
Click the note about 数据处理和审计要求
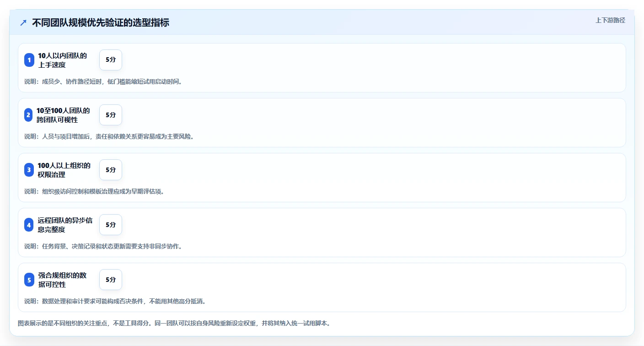tap(115, 301)
